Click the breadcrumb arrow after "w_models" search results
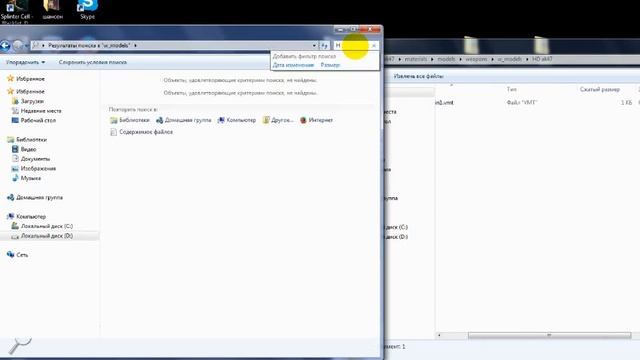 [x=135, y=45]
